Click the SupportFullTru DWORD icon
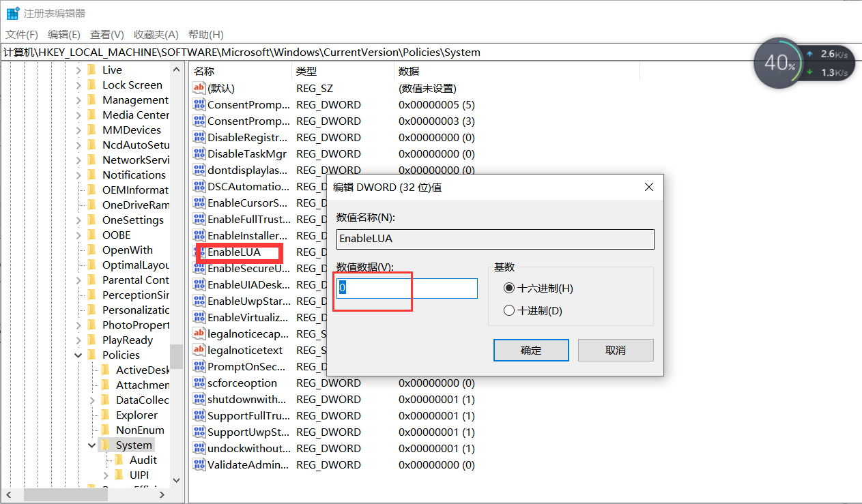 point(199,415)
